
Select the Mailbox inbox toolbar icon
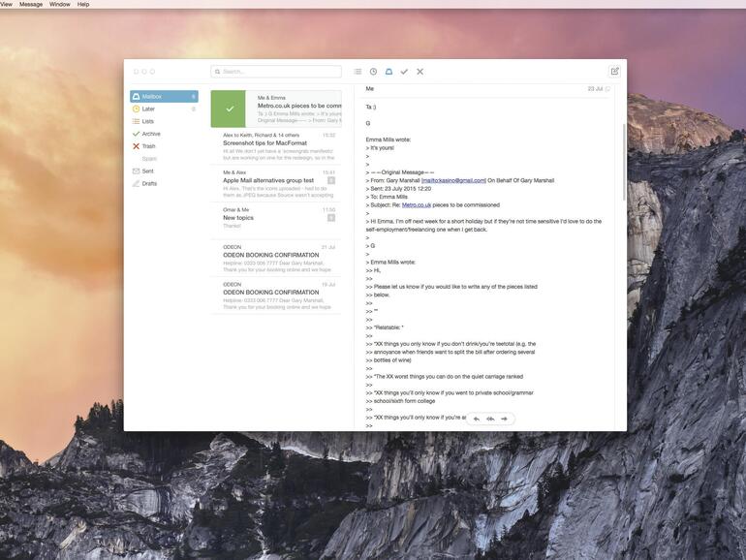click(389, 72)
